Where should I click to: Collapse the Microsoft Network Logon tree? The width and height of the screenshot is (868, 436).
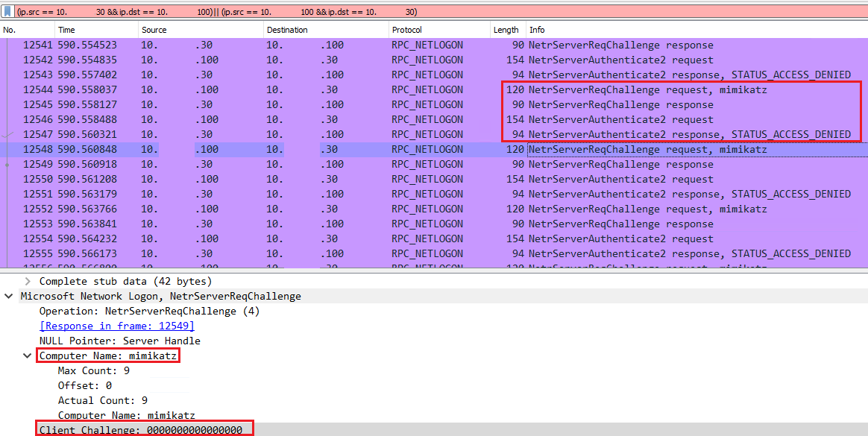[9, 297]
